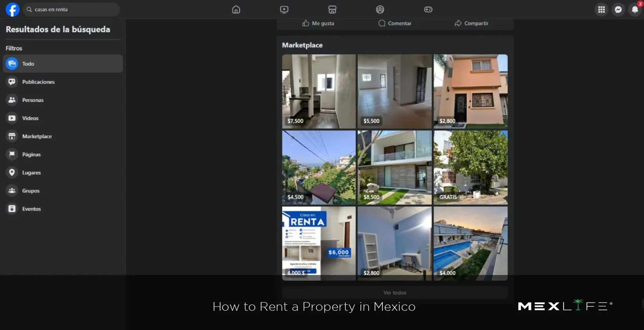The image size is (644, 330).
Task: Select the Eventos filter
Action: coord(63,209)
